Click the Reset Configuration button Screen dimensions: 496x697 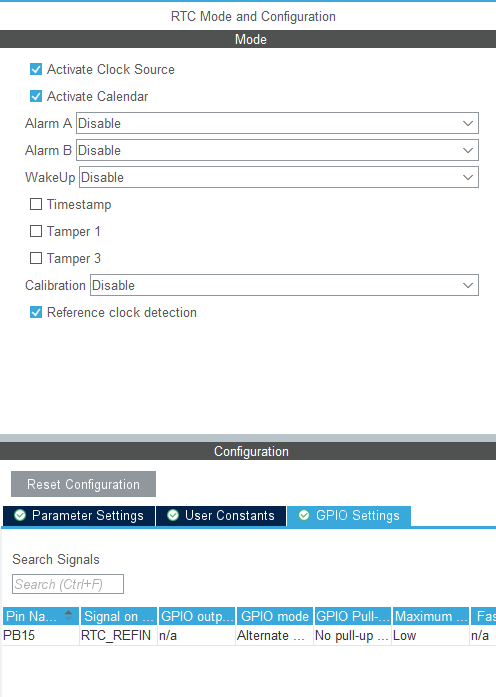(x=84, y=484)
